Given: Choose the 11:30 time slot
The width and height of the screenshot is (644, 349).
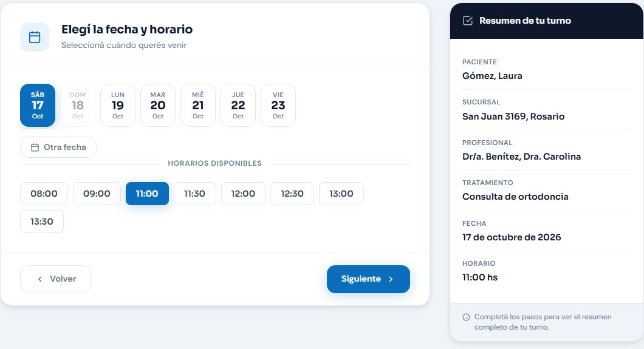Looking at the screenshot, I should (x=194, y=194).
